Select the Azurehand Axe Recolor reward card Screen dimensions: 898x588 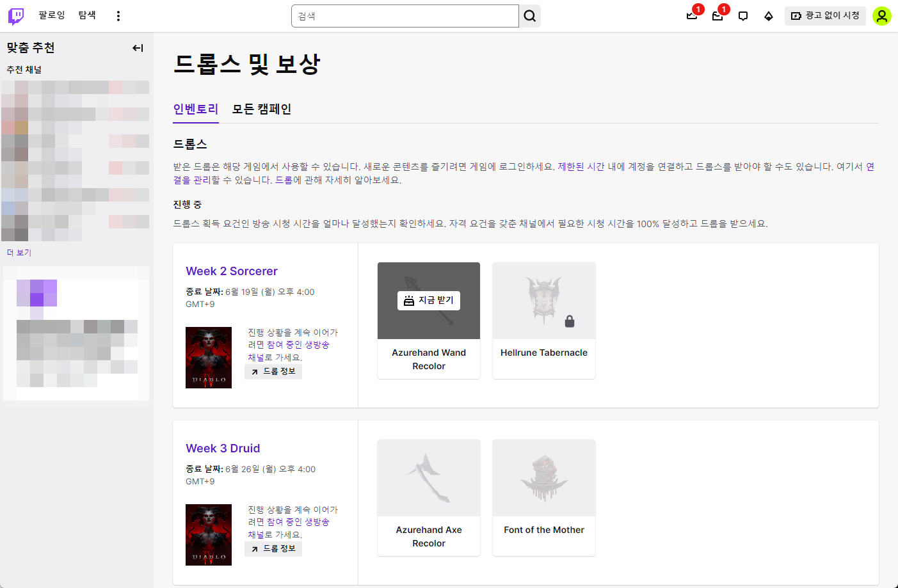[429, 498]
